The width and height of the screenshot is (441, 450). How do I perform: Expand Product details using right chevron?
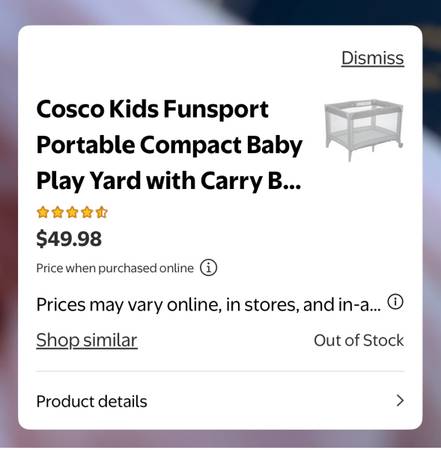(400, 401)
